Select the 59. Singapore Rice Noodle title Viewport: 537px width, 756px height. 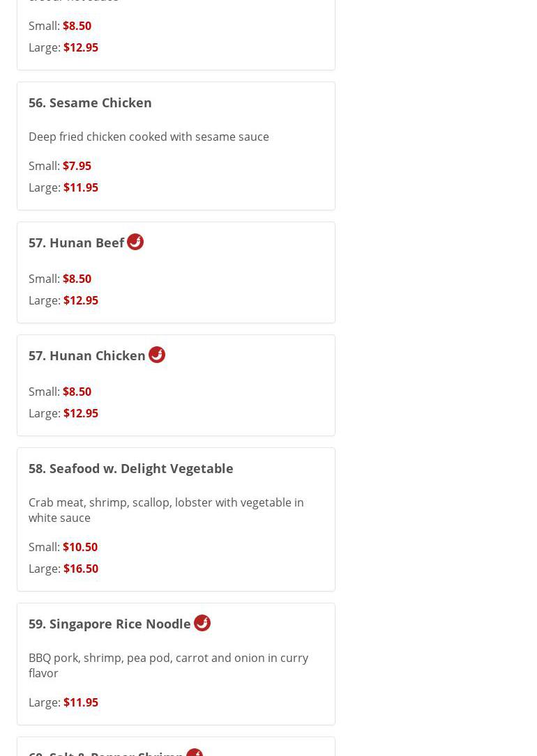109,624
